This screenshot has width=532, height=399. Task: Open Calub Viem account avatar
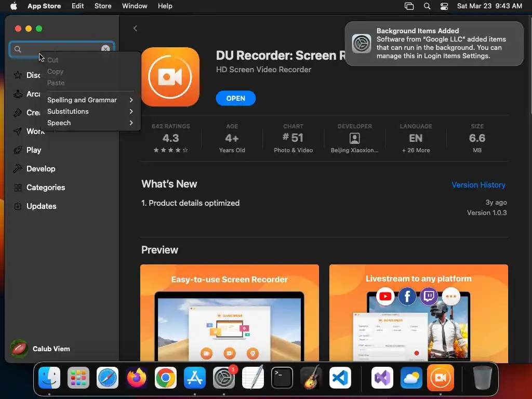click(19, 349)
